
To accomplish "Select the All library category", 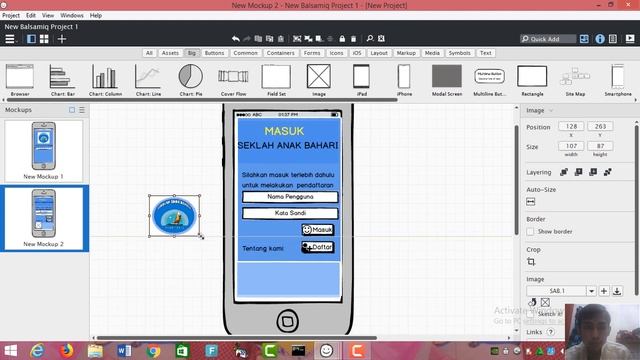I will click(x=149, y=53).
